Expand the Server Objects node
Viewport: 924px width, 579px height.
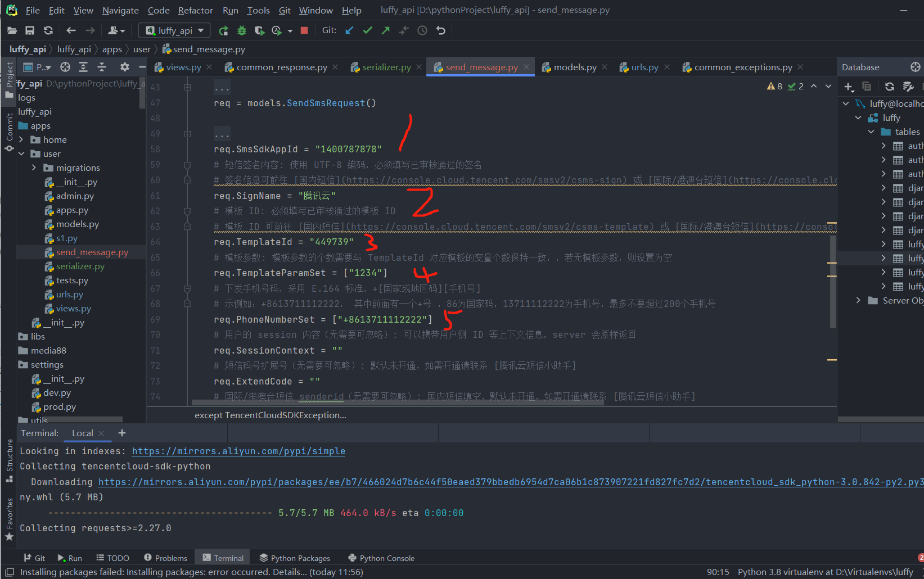858,300
